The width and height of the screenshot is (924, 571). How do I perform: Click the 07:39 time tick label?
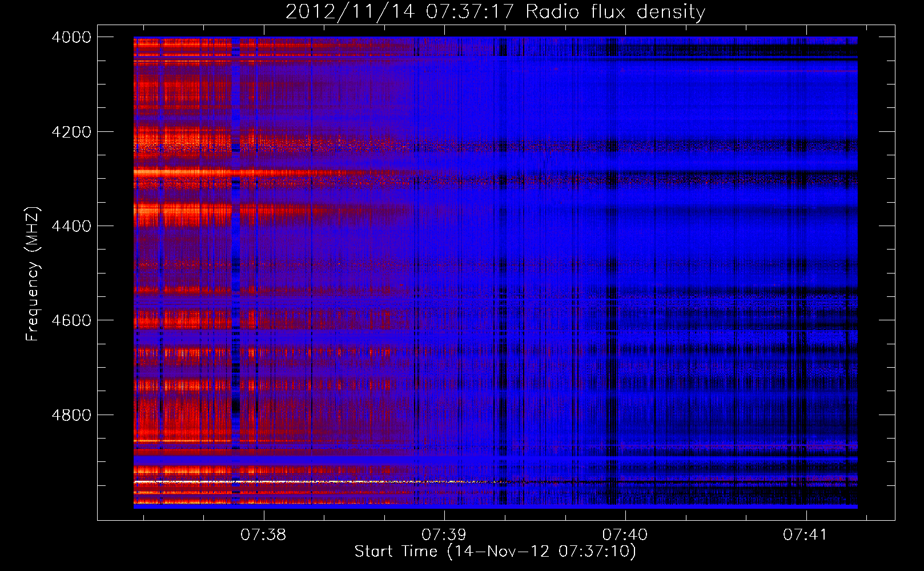coord(444,535)
